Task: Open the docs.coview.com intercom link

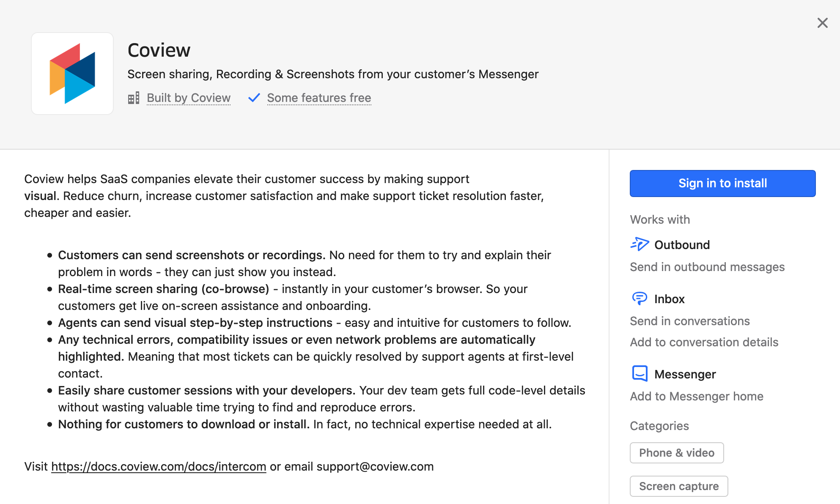Action: click(159, 466)
